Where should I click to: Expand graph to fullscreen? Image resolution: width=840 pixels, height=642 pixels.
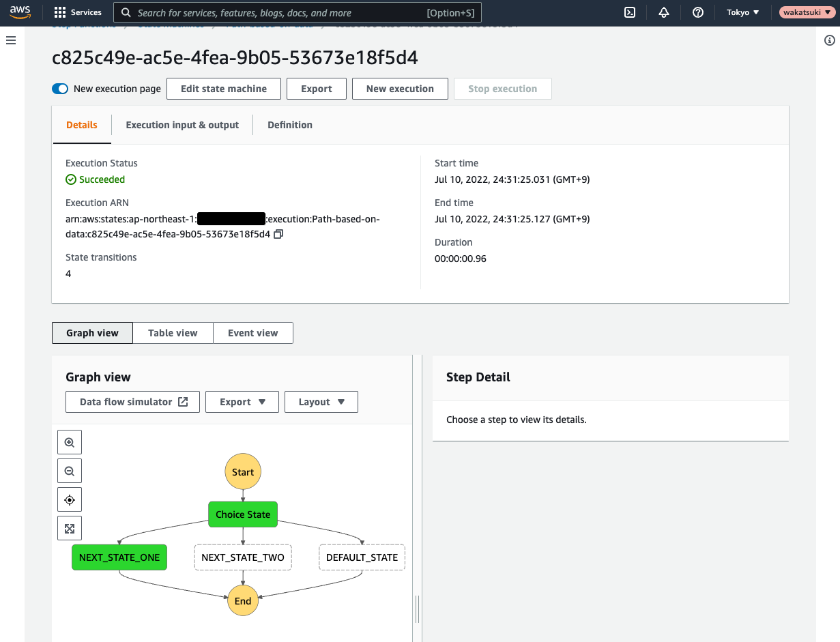70,528
